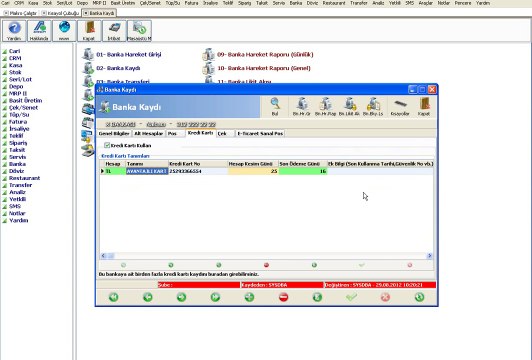Delete record with red minus button
Screen dimensions: 532x360
point(283,297)
